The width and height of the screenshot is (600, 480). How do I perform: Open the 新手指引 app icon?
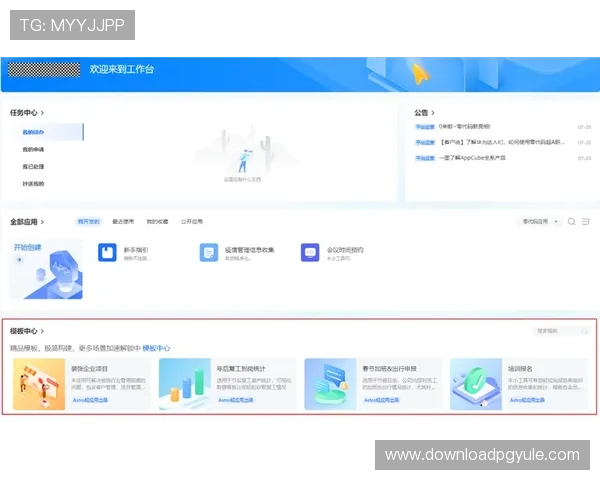coord(107,253)
